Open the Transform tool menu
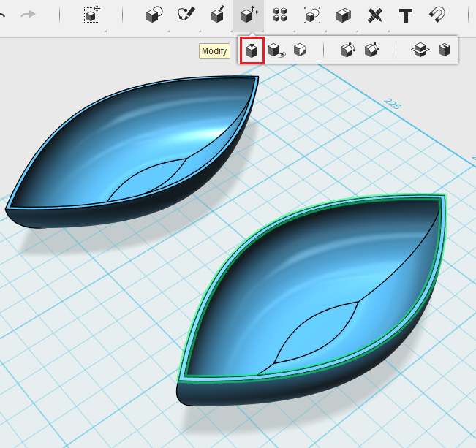This screenshot has width=476, height=448. point(92,15)
